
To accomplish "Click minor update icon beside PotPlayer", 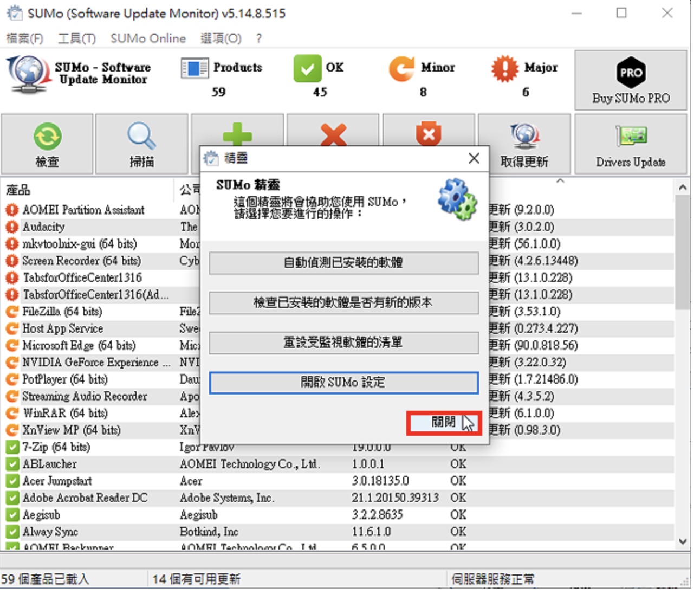I will [11, 379].
